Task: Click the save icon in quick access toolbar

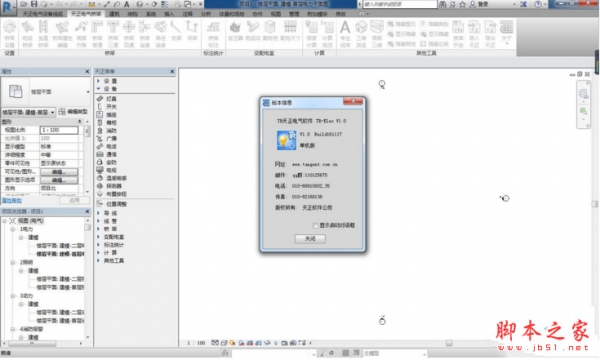Action: (x=34, y=4)
